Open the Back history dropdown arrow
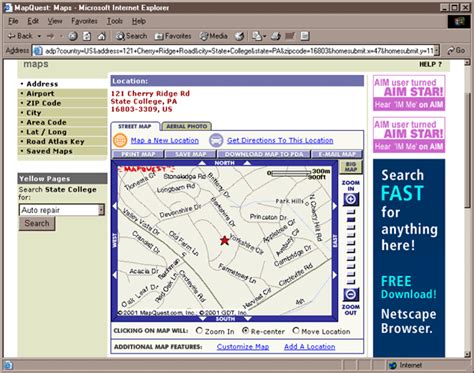This screenshot has height=373, width=474. click(x=39, y=36)
